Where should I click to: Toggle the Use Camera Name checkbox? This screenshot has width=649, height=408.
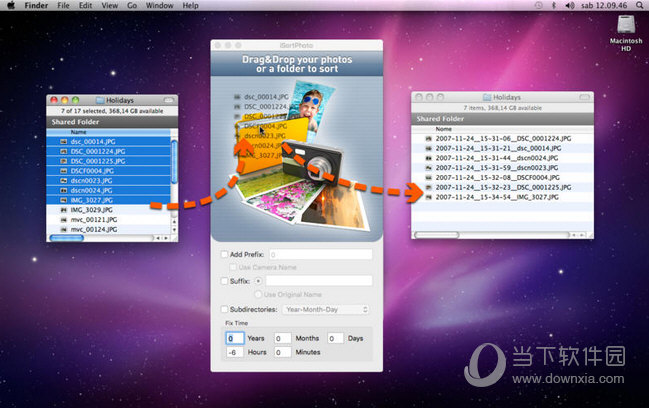233,267
